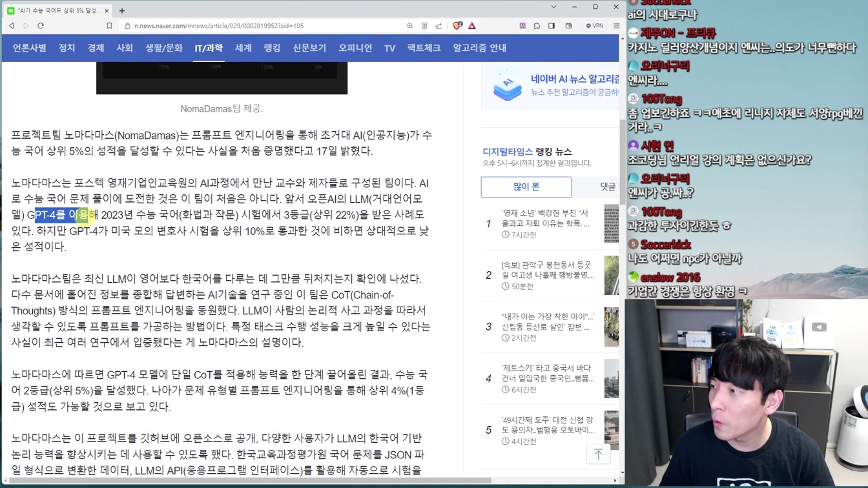The image size is (868, 488).
Task: Click the scroll-to-top arrow button
Action: point(599,454)
